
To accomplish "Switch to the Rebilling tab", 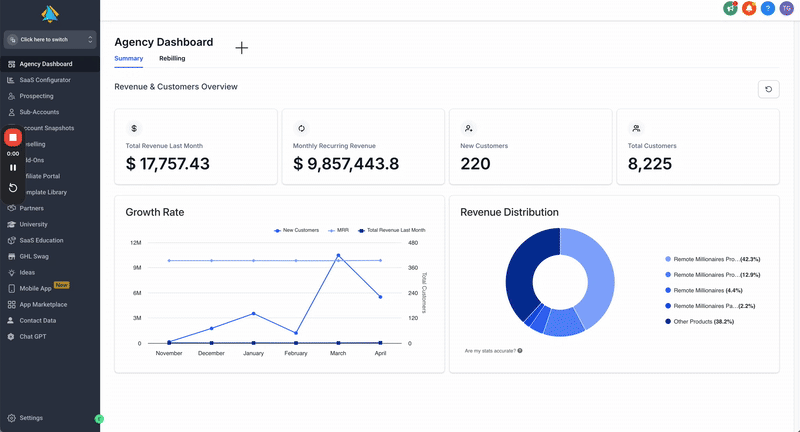I will 172,59.
